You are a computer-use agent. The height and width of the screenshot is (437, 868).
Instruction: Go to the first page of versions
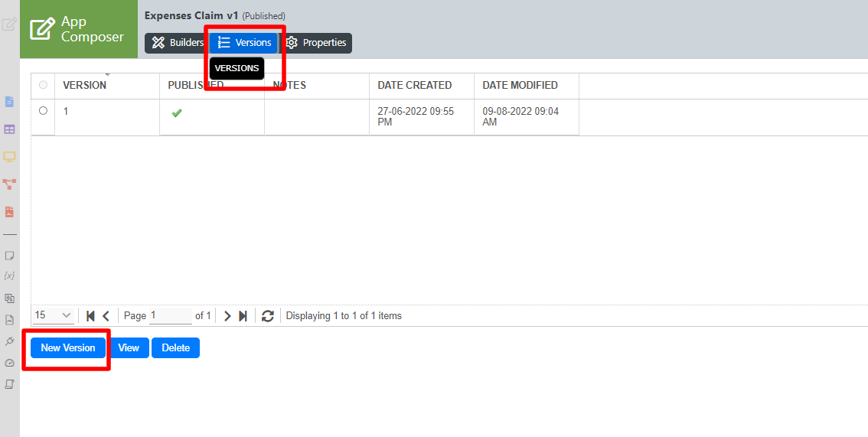(91, 316)
